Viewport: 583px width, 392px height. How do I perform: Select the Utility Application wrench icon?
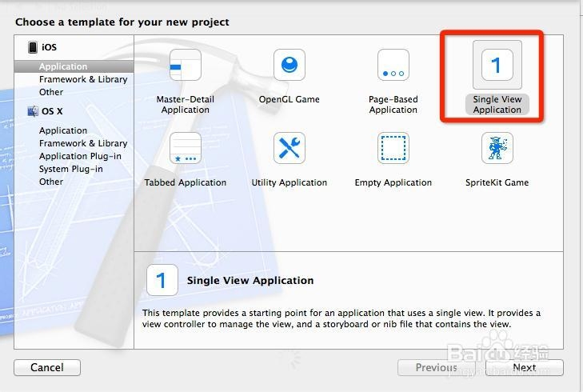(x=290, y=148)
